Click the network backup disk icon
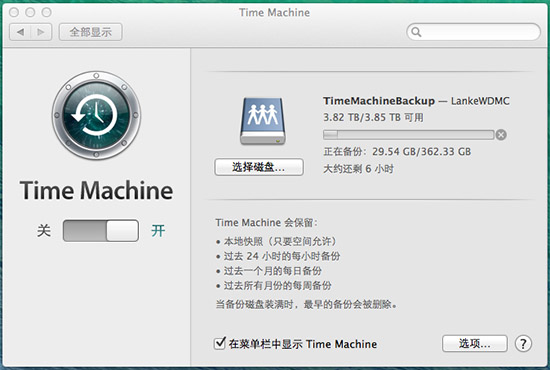The height and width of the screenshot is (370, 550). click(x=263, y=121)
